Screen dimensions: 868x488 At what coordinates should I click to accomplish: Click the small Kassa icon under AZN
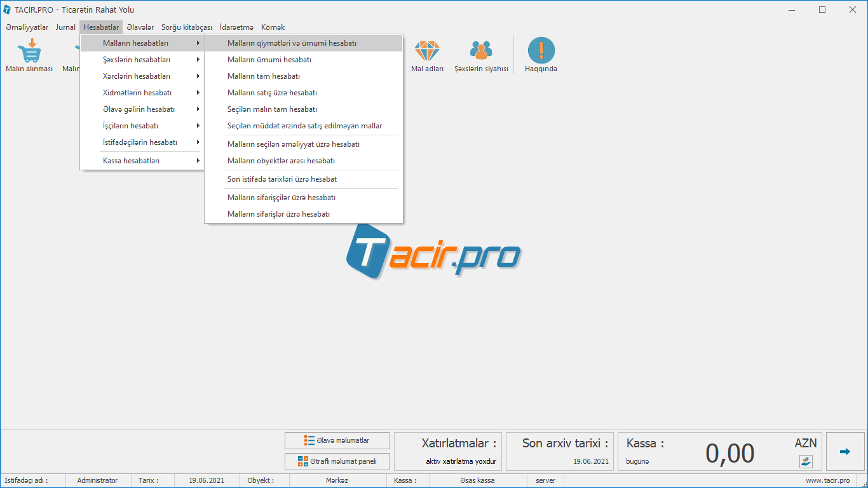(806, 461)
